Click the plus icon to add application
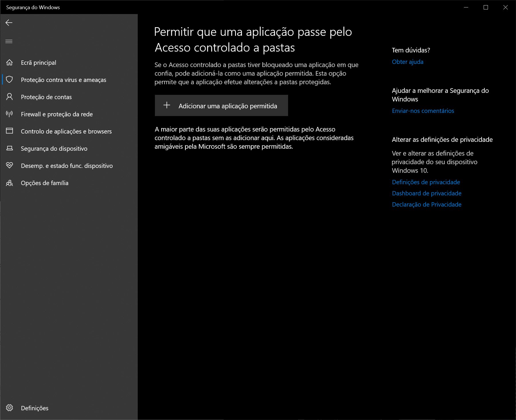The height and width of the screenshot is (420, 516). pyautogui.click(x=167, y=105)
